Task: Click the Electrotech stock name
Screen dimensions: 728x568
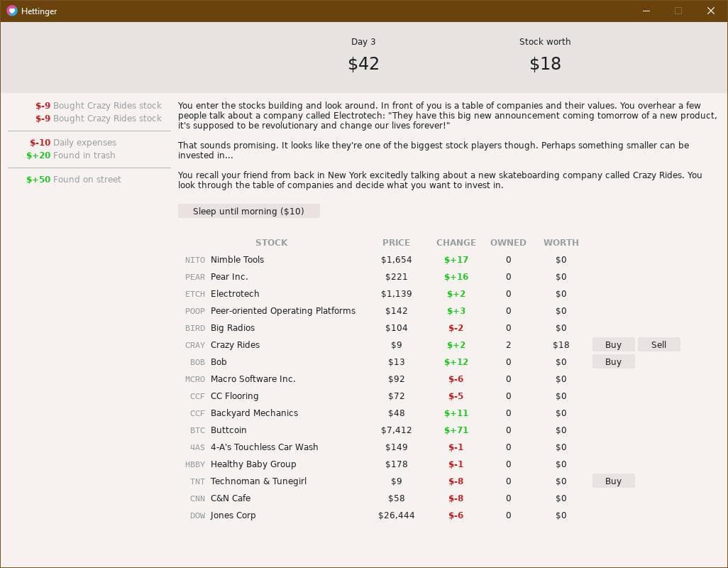Action: tap(235, 294)
